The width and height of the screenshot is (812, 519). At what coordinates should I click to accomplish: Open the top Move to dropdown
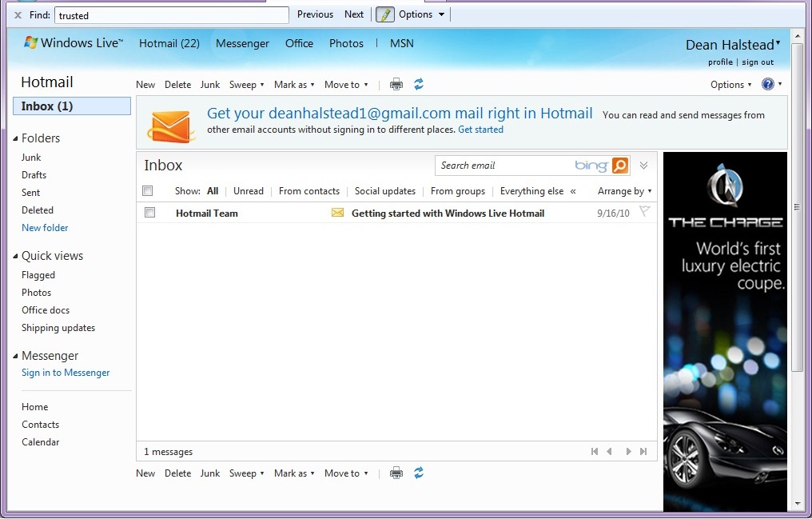point(346,85)
